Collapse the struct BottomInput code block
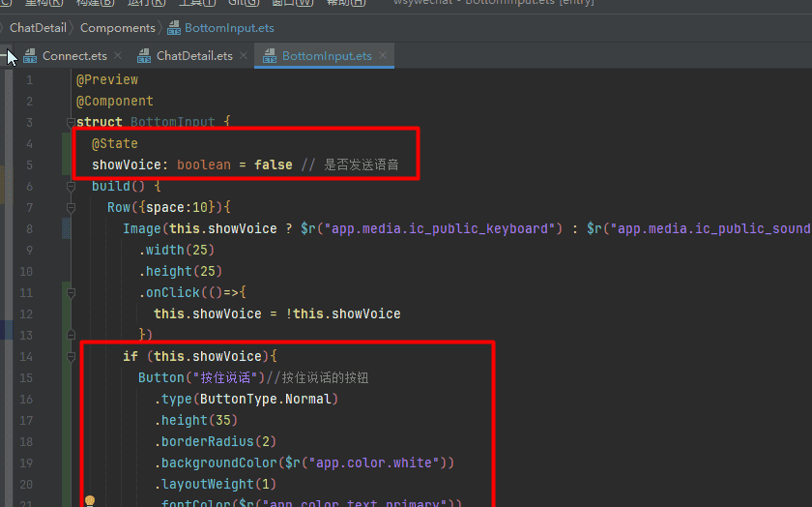The height and width of the screenshot is (507, 812). click(70, 123)
